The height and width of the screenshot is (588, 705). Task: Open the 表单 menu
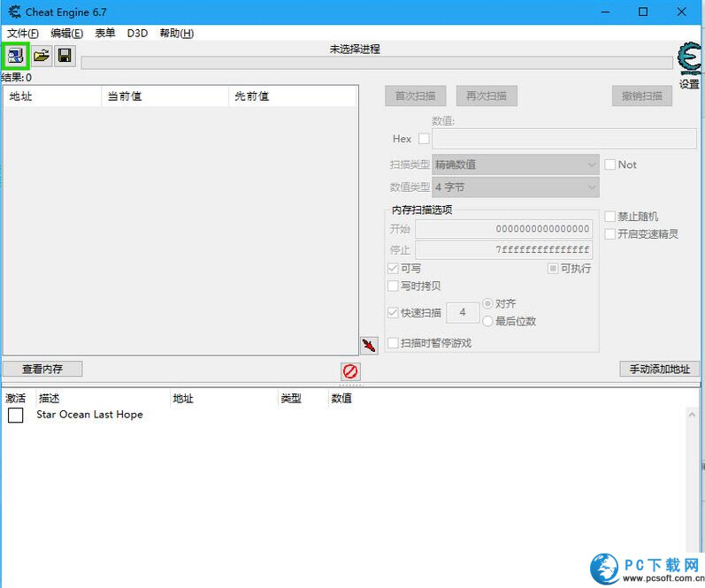point(105,34)
